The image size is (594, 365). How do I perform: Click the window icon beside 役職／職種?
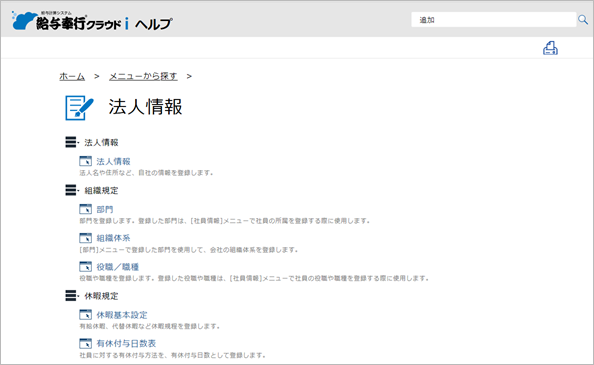[x=86, y=267]
